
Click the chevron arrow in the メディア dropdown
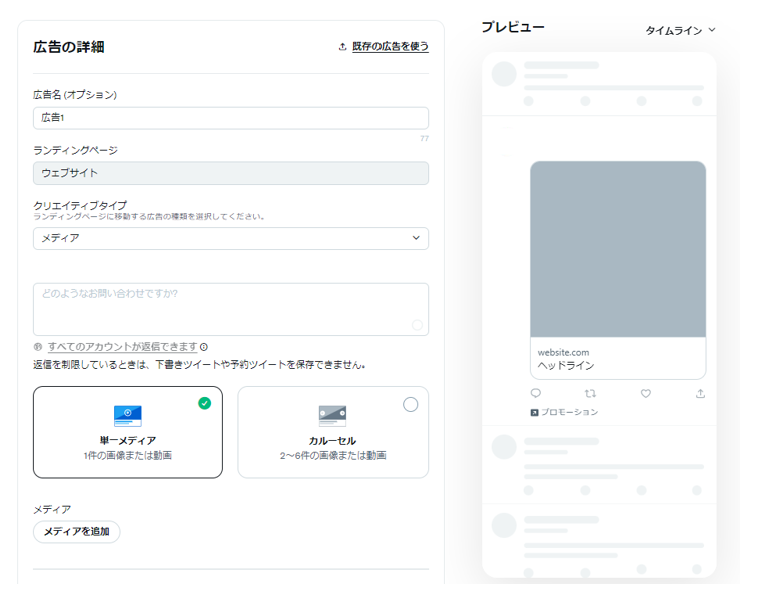[416, 238]
